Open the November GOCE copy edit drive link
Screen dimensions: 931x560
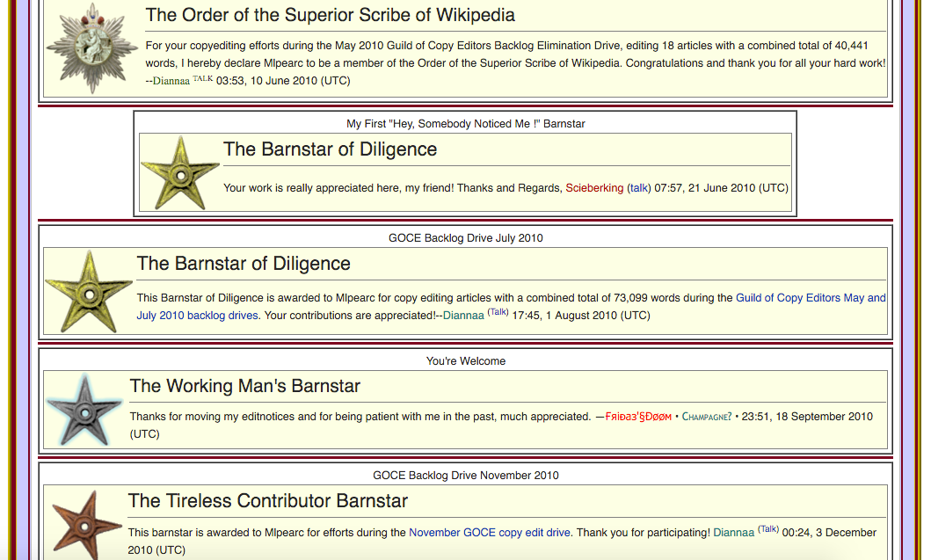490,532
